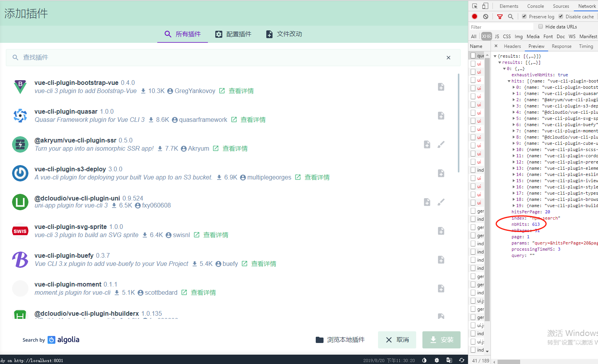
Task: Click the add icon for vue-cli-plugin-moment
Action: [441, 288]
